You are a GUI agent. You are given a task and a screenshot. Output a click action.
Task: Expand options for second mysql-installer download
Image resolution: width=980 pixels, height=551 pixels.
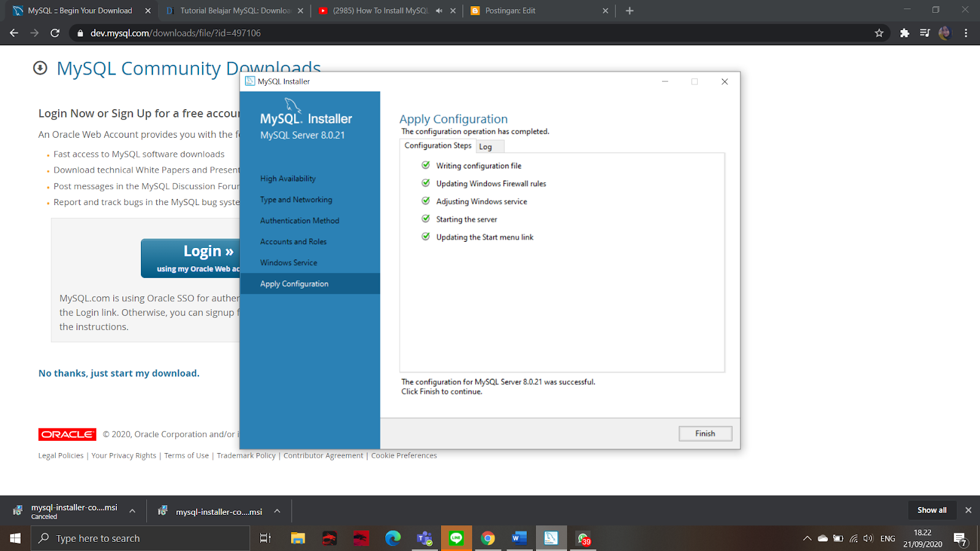(277, 511)
